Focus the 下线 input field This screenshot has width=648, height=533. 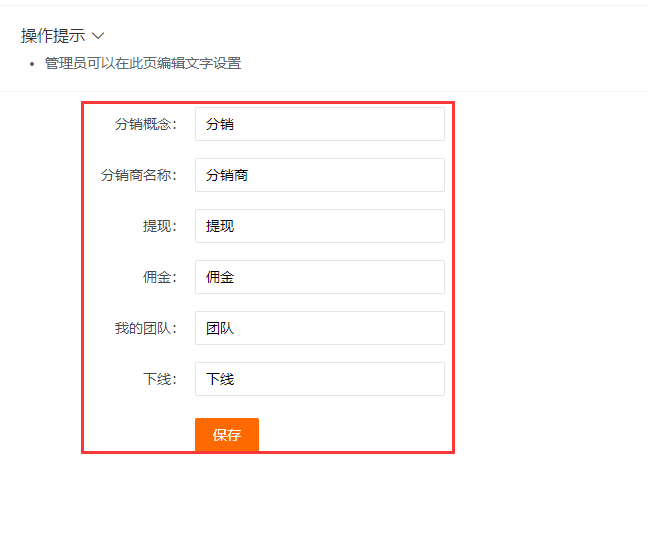point(320,379)
